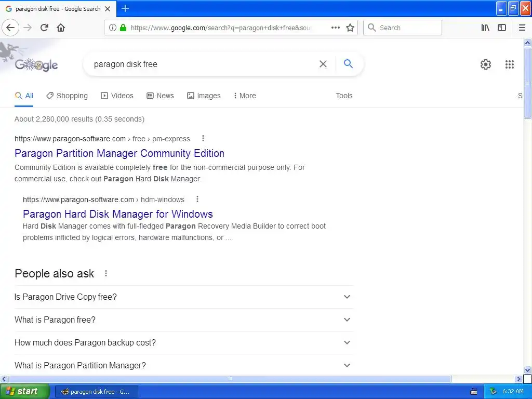The width and height of the screenshot is (532, 399).
Task: Open the Tools search options
Action: (x=344, y=96)
